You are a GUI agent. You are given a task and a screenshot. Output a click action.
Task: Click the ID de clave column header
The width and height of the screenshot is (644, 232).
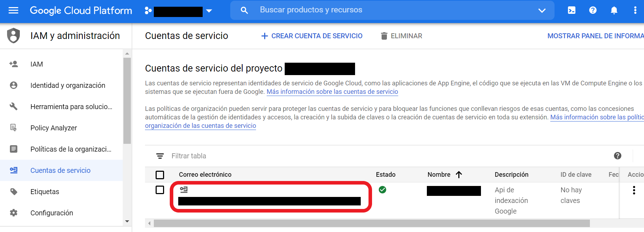(576, 175)
